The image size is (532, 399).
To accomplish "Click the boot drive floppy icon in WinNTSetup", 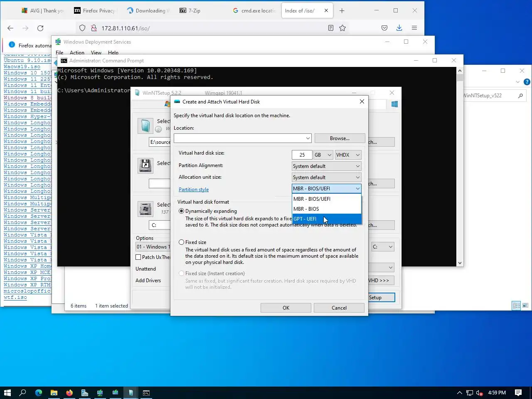I will pos(145,165).
